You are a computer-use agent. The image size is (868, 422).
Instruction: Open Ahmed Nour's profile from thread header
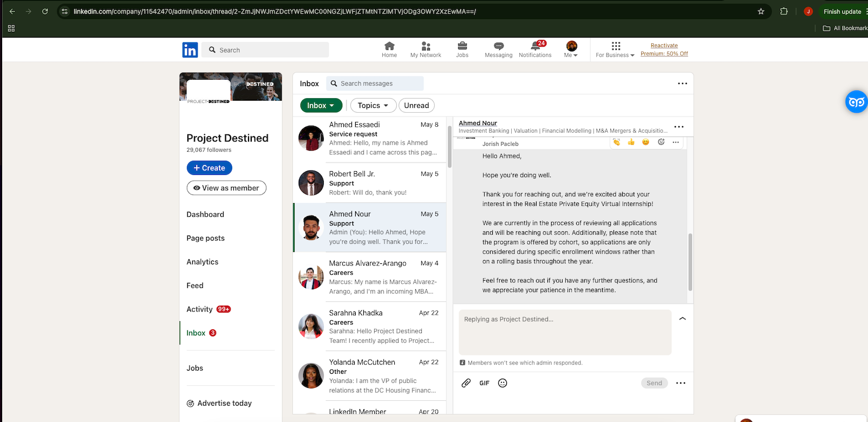pos(478,123)
